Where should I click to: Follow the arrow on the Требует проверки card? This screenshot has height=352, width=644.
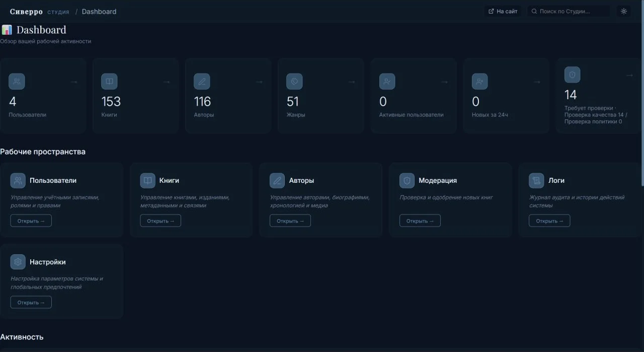tap(629, 75)
